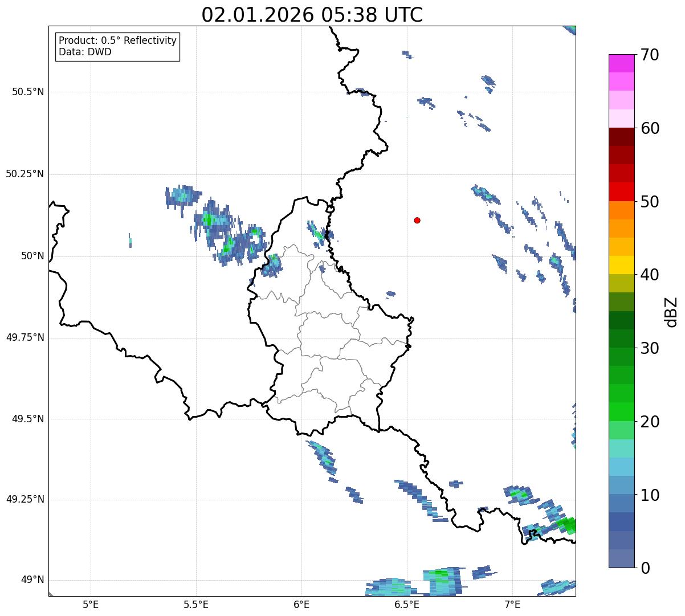The height and width of the screenshot is (616, 685).
Task: Click the 5°E longitude label
Action: (91, 604)
